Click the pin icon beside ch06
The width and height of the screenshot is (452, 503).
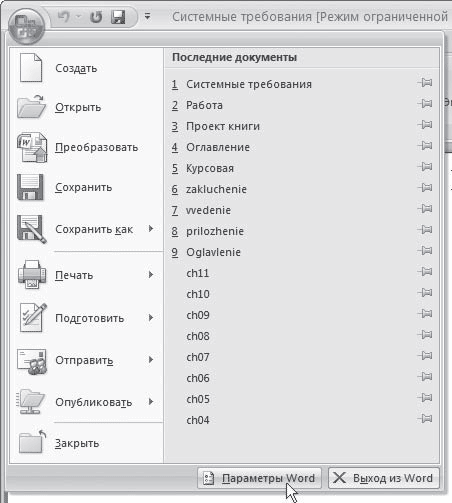click(x=425, y=376)
